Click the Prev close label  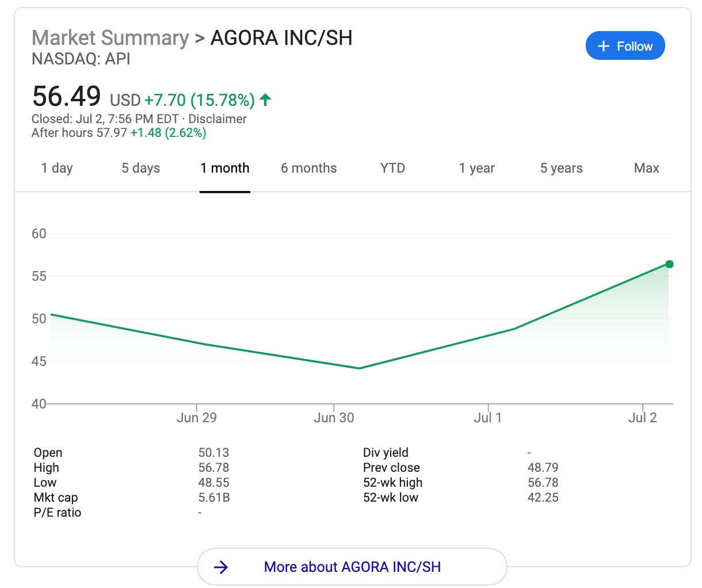(x=391, y=468)
